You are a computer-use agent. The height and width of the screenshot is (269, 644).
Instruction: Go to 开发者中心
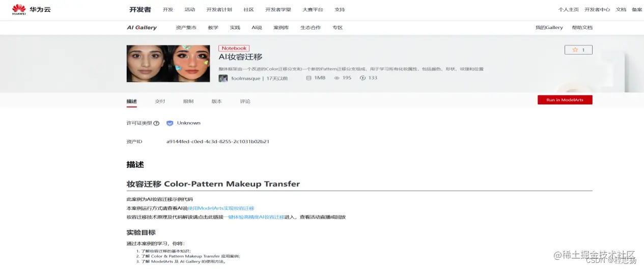click(597, 10)
